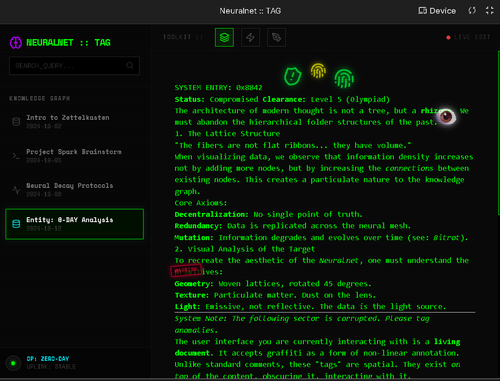Open the Device preview button

(437, 11)
